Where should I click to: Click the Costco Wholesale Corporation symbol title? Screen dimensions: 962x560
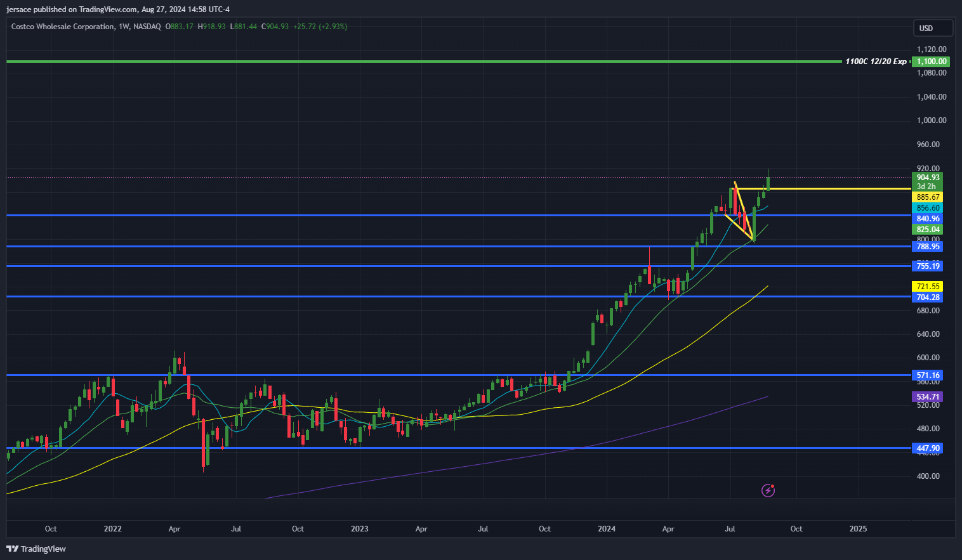click(63, 27)
